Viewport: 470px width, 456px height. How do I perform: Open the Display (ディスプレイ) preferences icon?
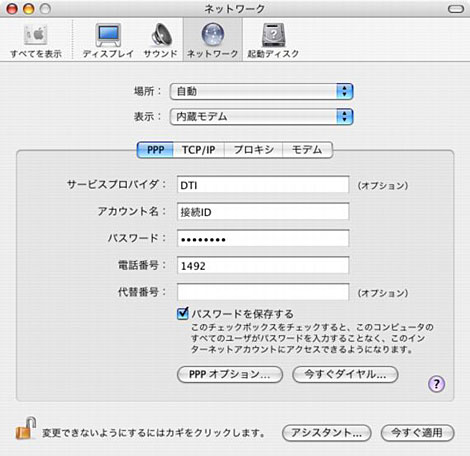[x=108, y=41]
